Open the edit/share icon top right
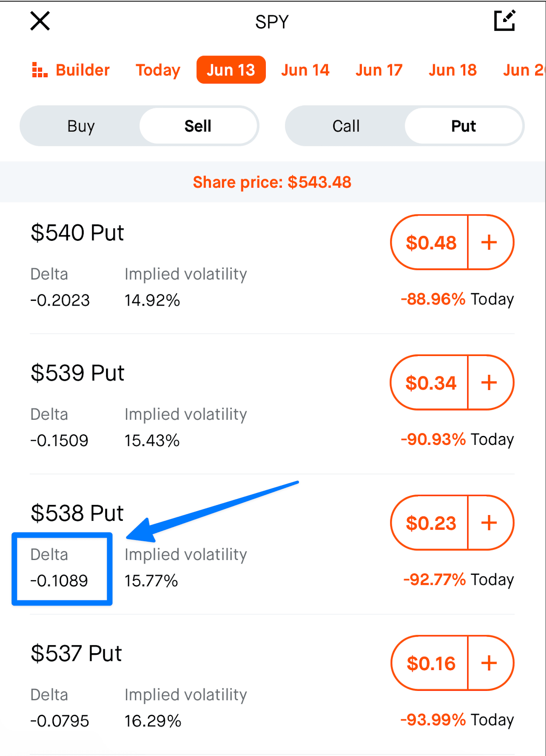 (504, 21)
